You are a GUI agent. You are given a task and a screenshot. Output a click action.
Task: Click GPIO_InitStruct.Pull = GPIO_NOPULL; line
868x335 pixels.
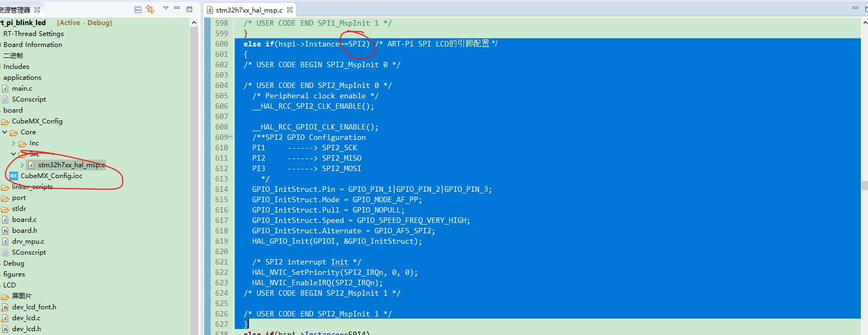tap(329, 210)
